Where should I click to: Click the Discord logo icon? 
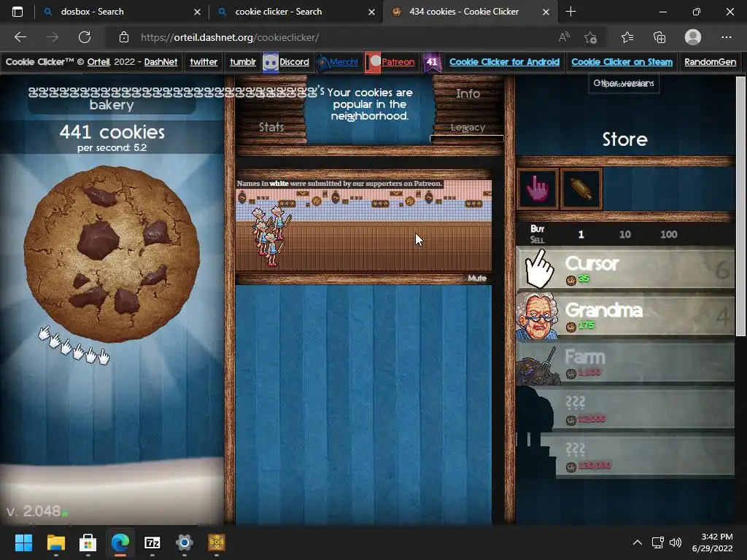pos(270,63)
